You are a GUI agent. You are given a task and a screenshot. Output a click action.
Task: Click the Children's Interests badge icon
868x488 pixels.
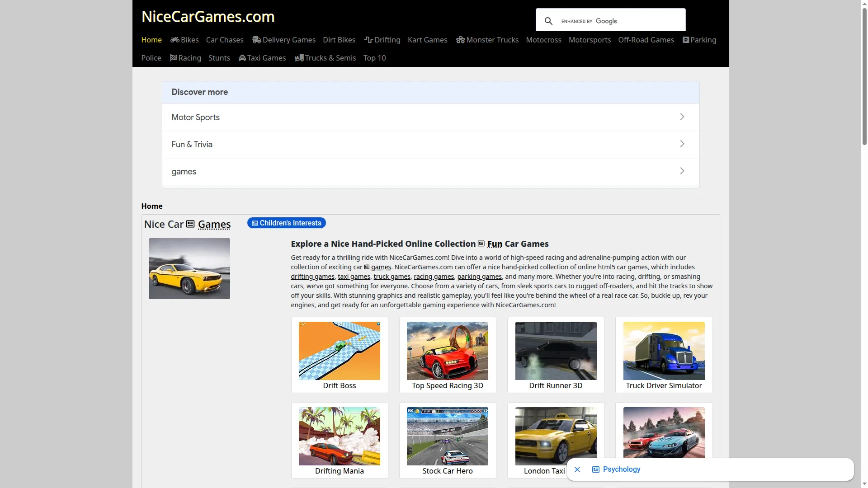click(255, 223)
